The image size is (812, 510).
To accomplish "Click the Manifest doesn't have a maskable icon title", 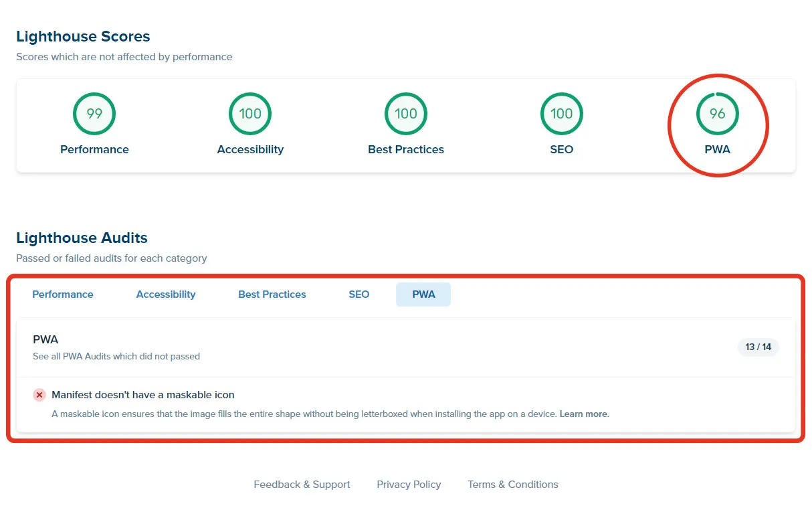I will [x=143, y=395].
